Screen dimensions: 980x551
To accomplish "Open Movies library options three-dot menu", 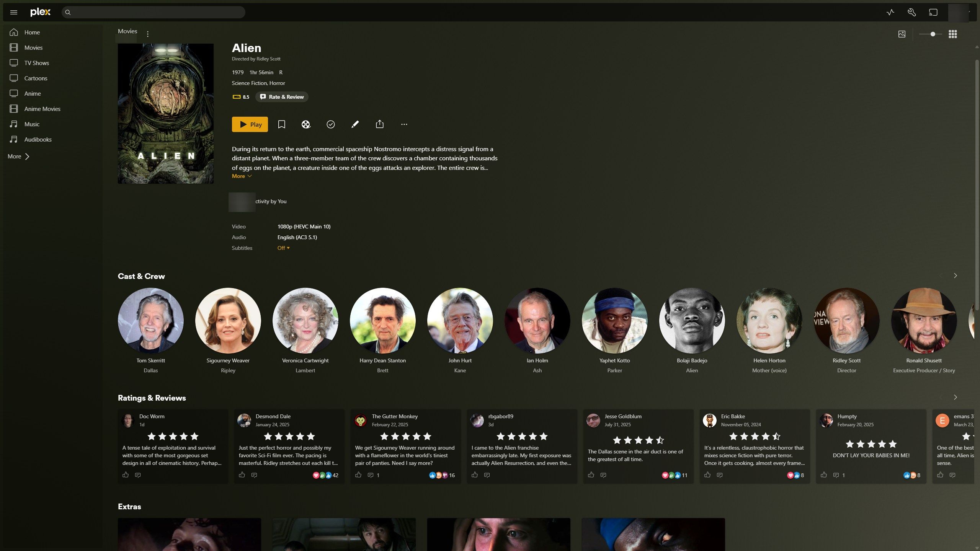I will click(148, 34).
